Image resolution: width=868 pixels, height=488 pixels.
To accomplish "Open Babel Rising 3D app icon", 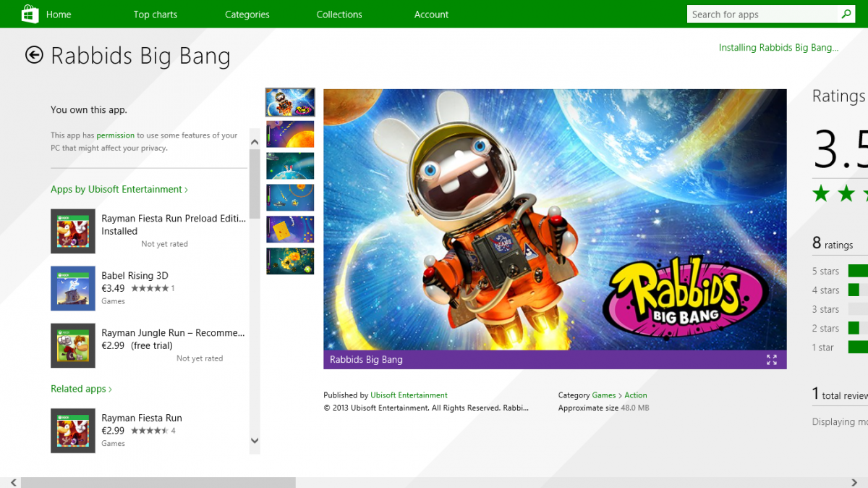I will tap(73, 288).
